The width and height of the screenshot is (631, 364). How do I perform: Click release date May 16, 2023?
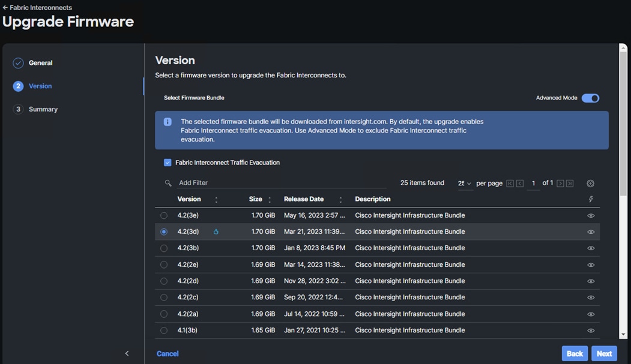coord(314,215)
